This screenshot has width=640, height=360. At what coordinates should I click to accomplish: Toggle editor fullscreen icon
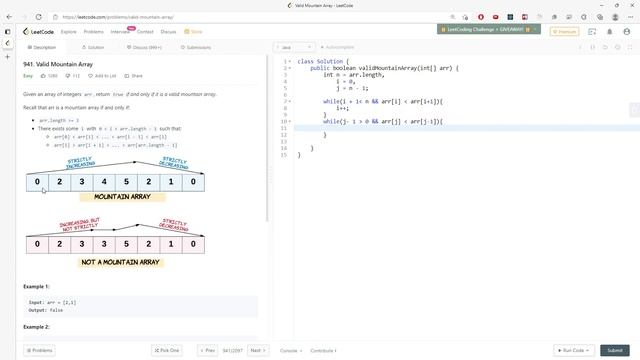[x=630, y=47]
